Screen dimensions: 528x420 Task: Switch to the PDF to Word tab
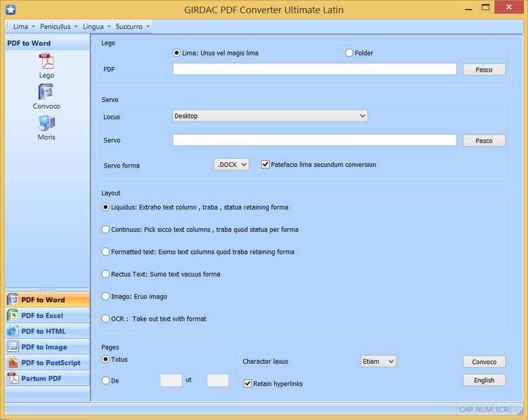[47, 300]
